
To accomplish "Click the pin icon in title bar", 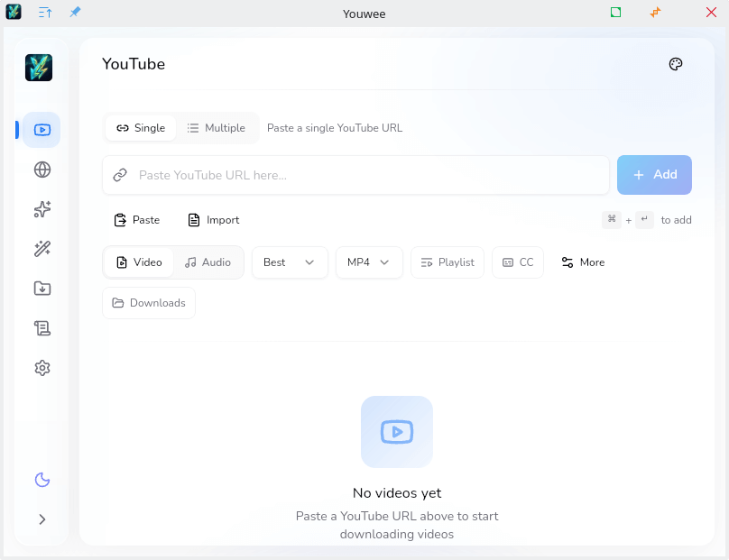I will click(75, 13).
